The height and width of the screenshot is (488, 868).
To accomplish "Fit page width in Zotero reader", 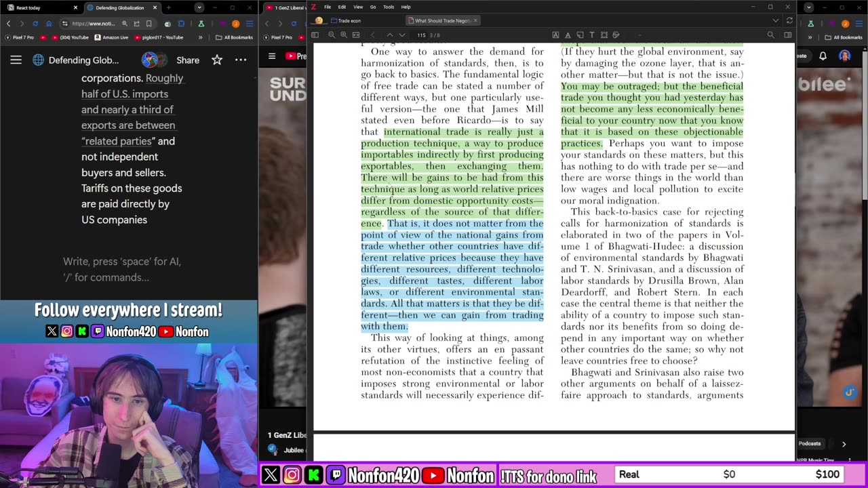I will click(x=355, y=35).
